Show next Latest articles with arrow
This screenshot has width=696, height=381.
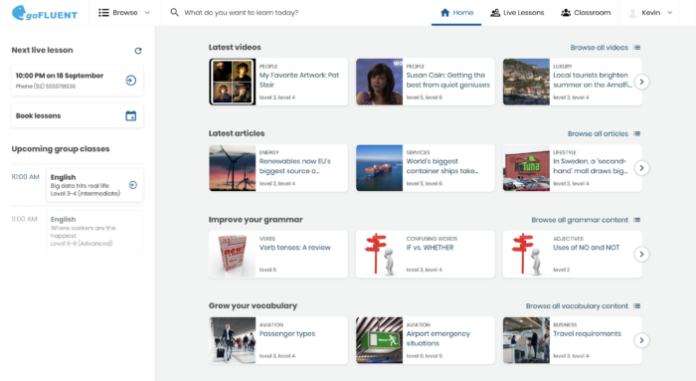click(x=641, y=168)
